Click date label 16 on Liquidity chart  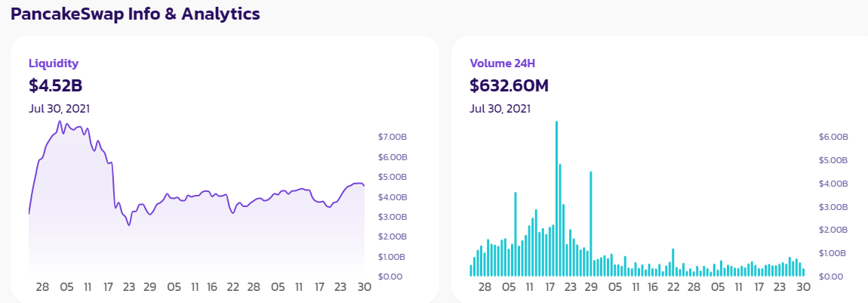pyautogui.click(x=212, y=287)
